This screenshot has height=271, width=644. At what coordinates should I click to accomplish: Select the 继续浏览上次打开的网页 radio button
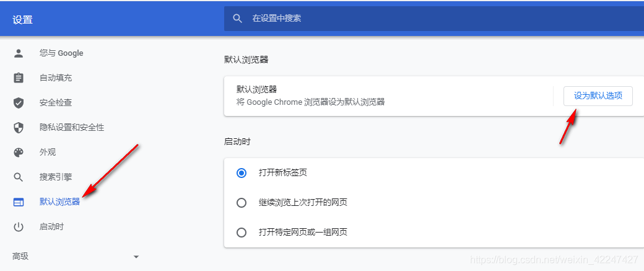241,203
